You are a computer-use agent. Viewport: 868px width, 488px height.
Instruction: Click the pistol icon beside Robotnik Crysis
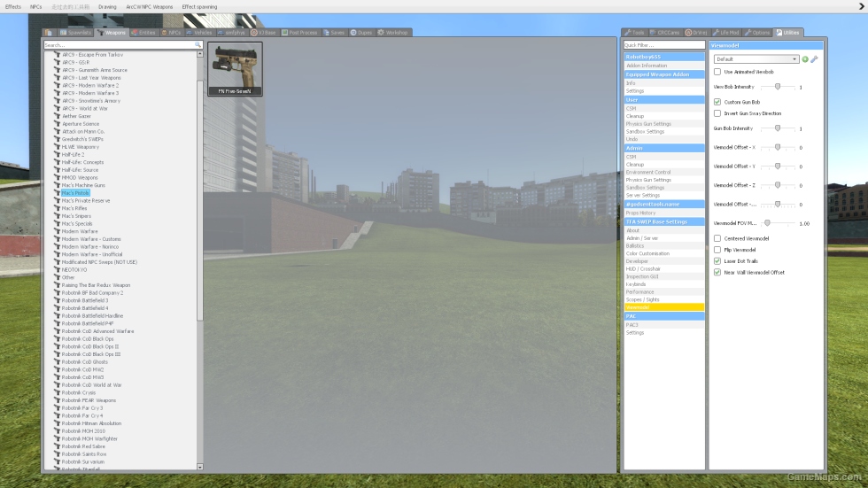click(57, 392)
